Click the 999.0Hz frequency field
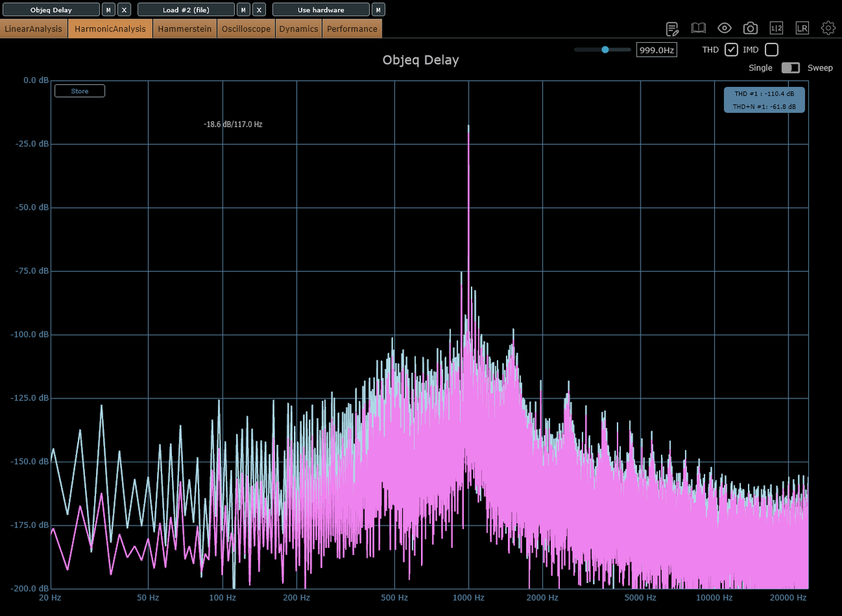The height and width of the screenshot is (616, 842). [657, 50]
